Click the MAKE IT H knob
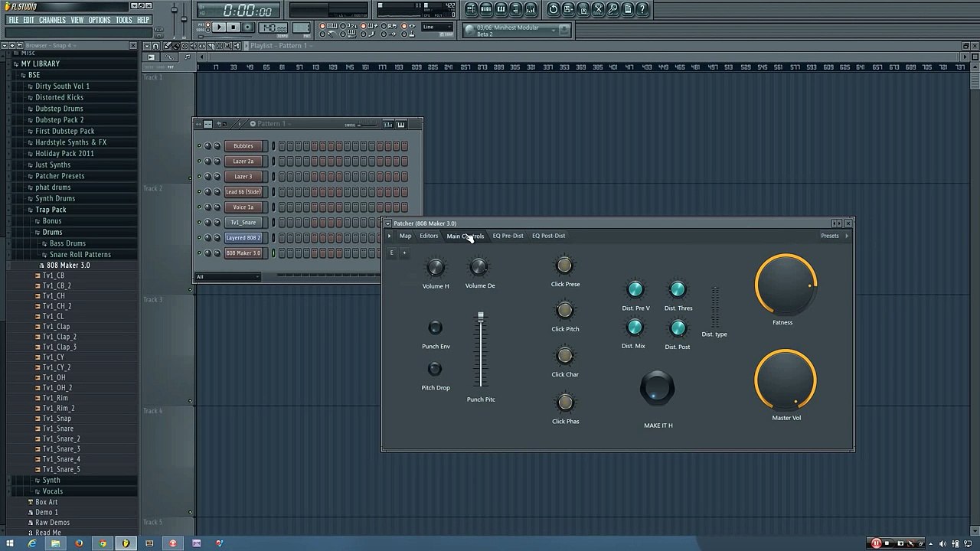The width and height of the screenshot is (980, 551). (657, 388)
